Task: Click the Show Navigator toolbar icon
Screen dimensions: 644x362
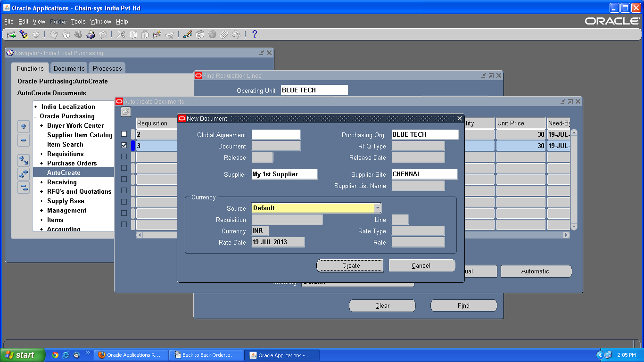Action: 36,34
